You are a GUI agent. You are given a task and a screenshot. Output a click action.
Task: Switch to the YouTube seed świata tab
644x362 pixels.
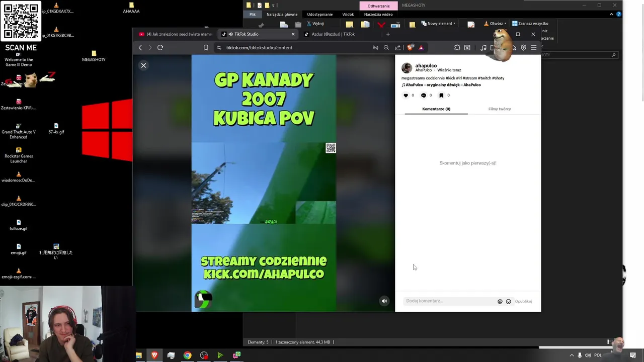pos(176,34)
